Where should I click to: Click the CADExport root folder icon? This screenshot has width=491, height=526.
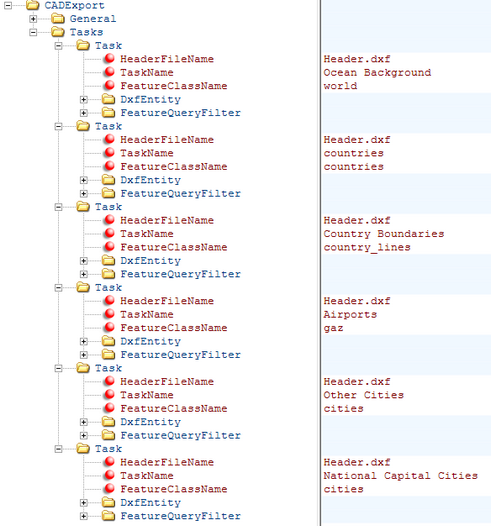pos(33,5)
